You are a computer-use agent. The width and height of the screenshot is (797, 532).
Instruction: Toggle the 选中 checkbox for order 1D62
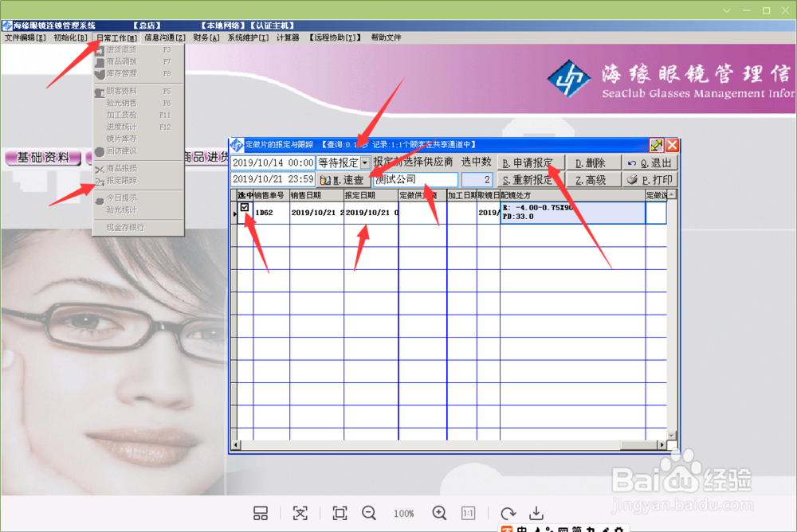245,207
